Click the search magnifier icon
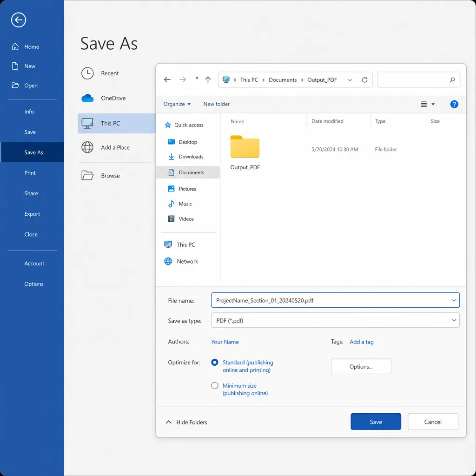Viewport: 476px width, 476px height. click(x=452, y=80)
